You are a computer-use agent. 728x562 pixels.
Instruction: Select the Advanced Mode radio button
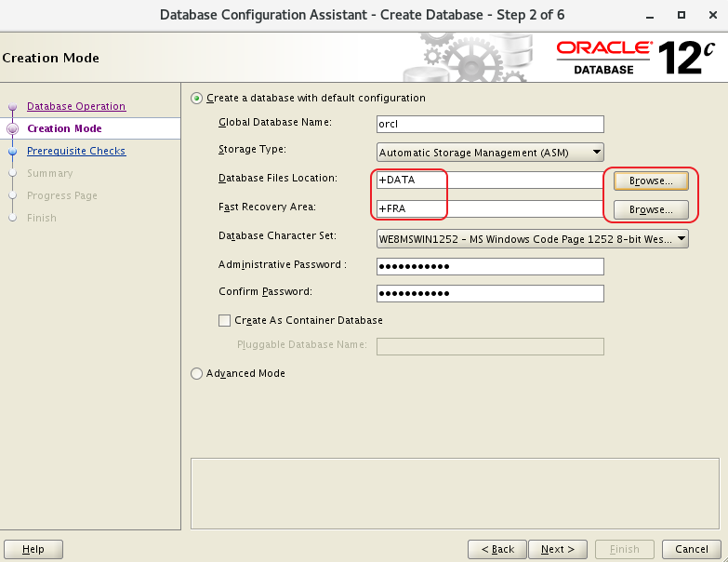click(x=196, y=373)
